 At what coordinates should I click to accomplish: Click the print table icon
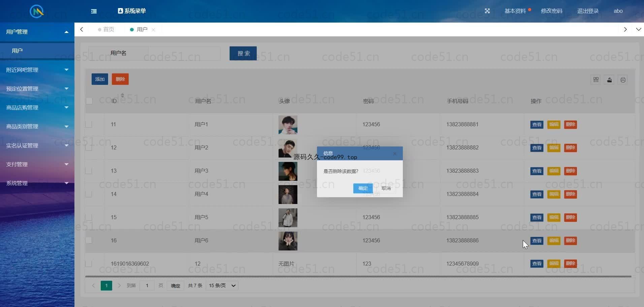click(623, 80)
